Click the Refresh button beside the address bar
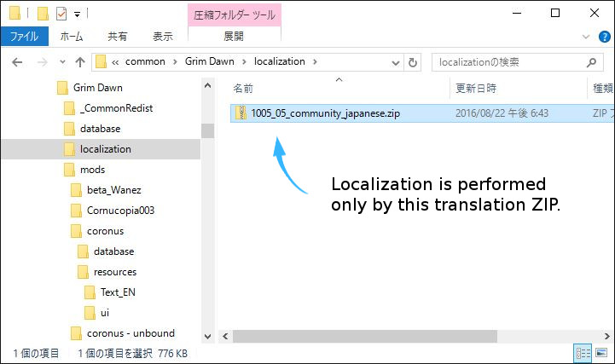 [414, 62]
